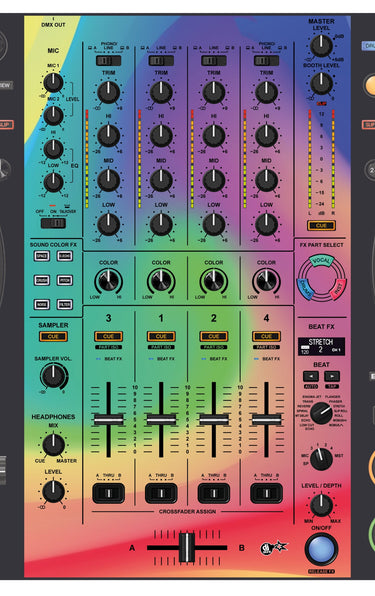Enable the CRUSH sound color FX
The width and height of the screenshot is (375, 596).
[x=42, y=280]
